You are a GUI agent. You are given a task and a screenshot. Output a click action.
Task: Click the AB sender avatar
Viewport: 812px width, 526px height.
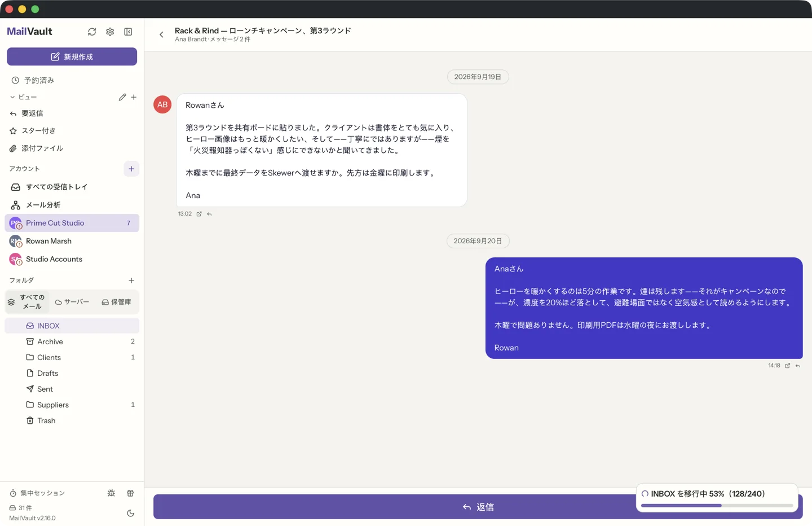pyautogui.click(x=162, y=104)
